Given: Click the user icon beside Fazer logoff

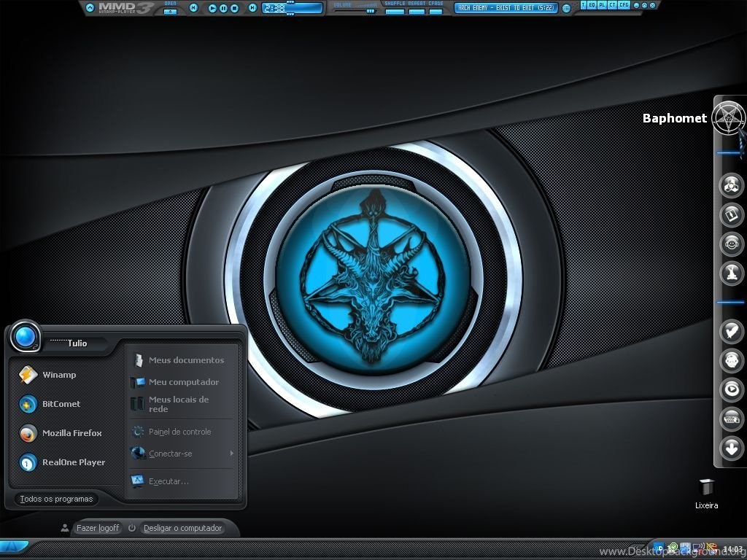Looking at the screenshot, I should tap(65, 528).
